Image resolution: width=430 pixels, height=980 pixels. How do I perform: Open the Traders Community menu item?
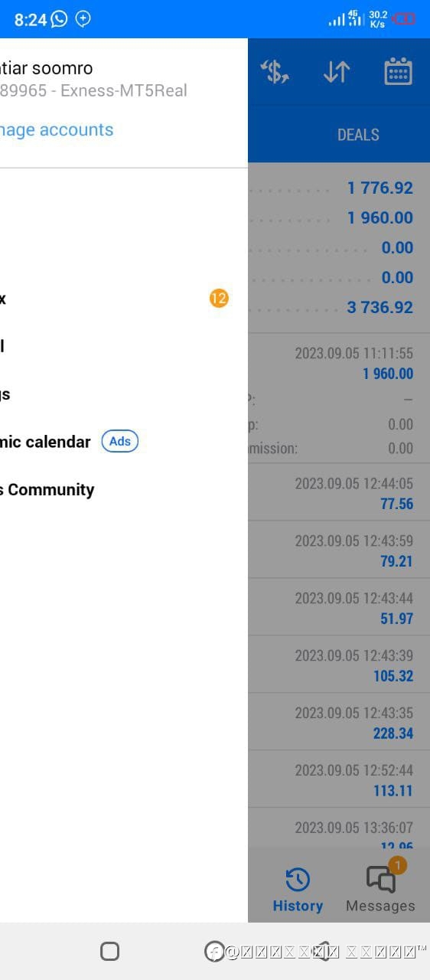click(47, 490)
